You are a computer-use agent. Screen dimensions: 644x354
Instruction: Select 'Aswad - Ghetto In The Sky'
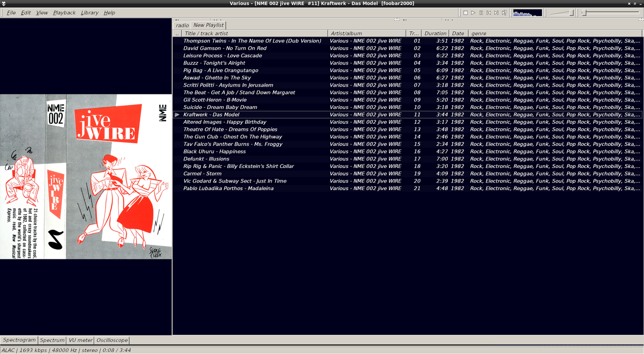tap(217, 78)
